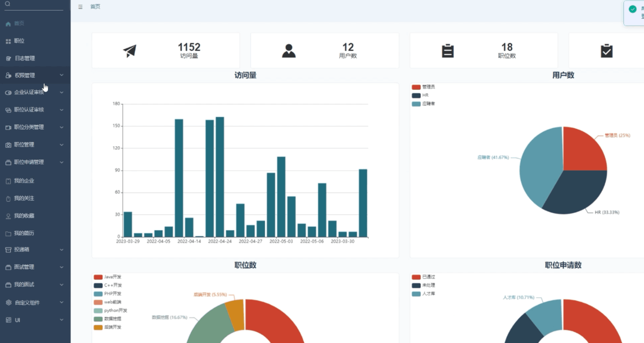Click the 2022-04-24 axis date label
Viewport: 644px width, 343px height.
coord(220,241)
